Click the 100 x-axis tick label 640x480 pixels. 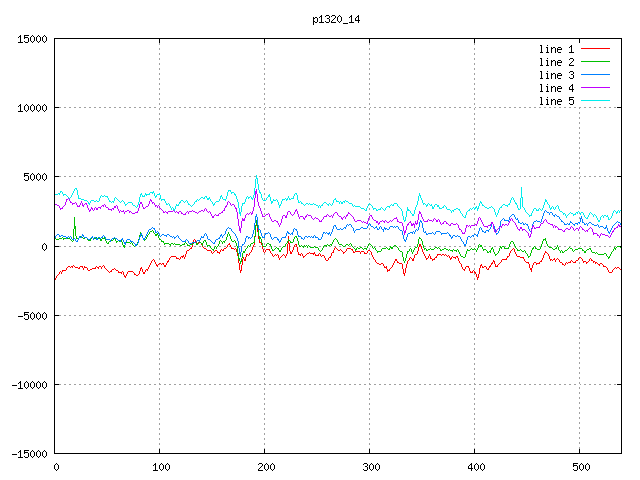point(160,467)
